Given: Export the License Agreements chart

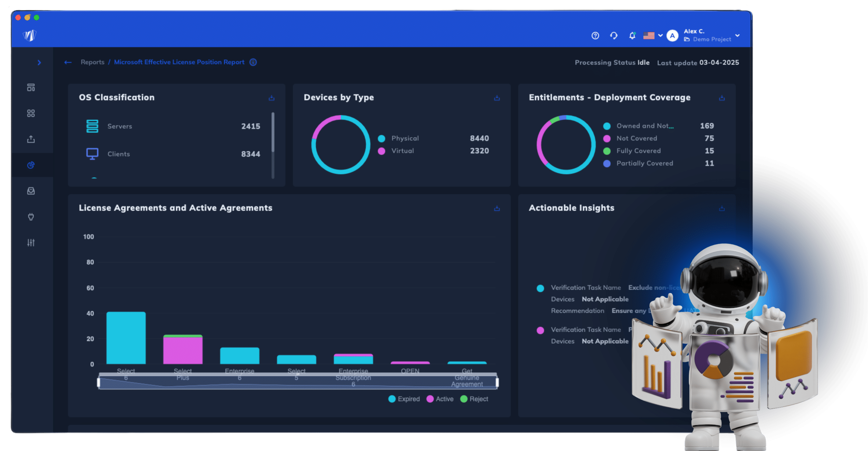Looking at the screenshot, I should 497,209.
